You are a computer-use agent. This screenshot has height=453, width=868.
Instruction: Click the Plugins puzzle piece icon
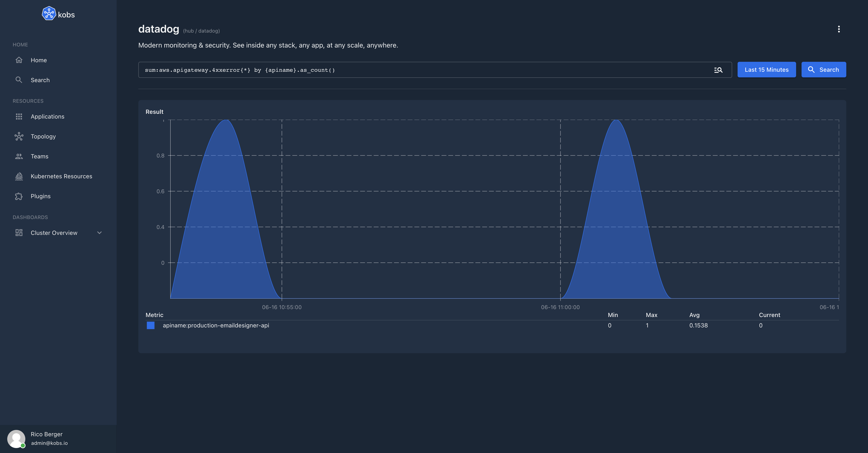pos(19,196)
